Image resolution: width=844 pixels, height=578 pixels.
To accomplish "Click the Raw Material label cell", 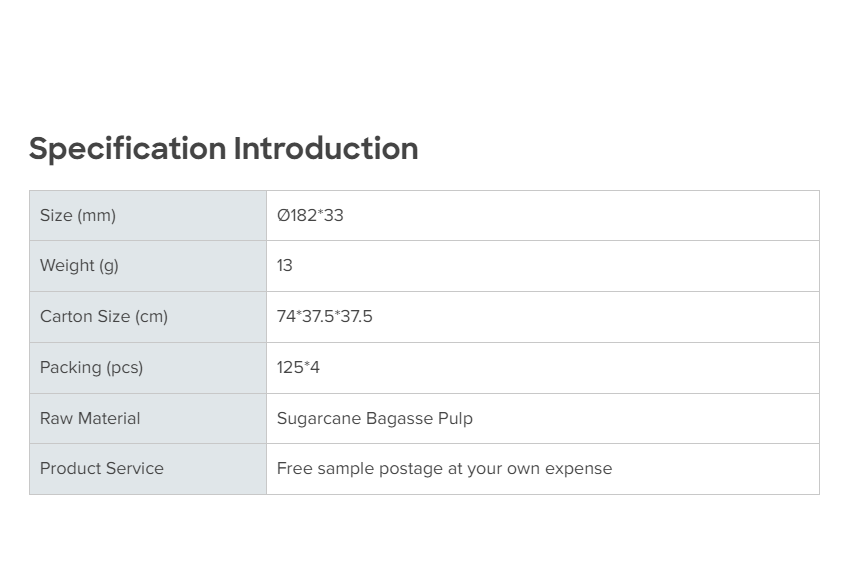I will [x=90, y=418].
